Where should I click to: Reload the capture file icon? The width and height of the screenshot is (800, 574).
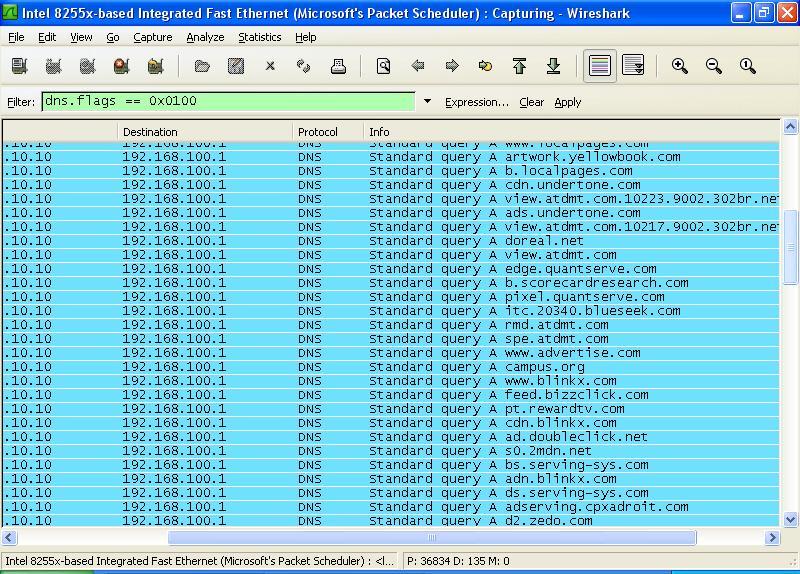pyautogui.click(x=304, y=66)
